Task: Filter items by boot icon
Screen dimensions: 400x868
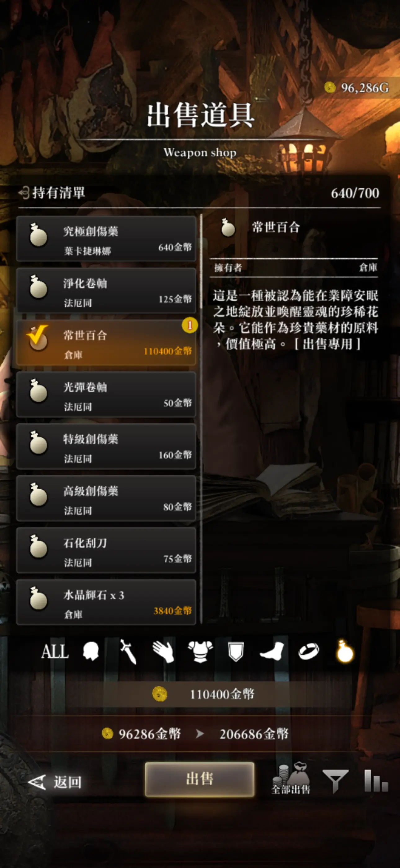Action: [x=272, y=651]
